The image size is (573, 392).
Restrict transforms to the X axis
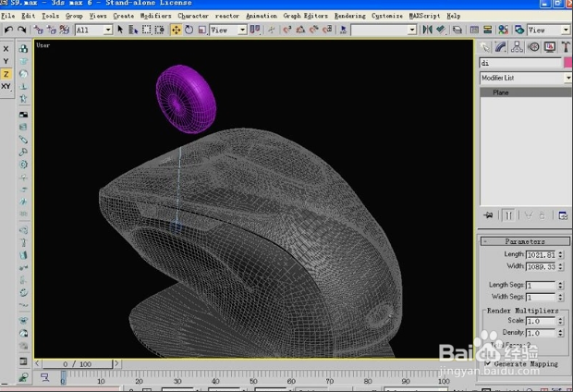click(6, 49)
